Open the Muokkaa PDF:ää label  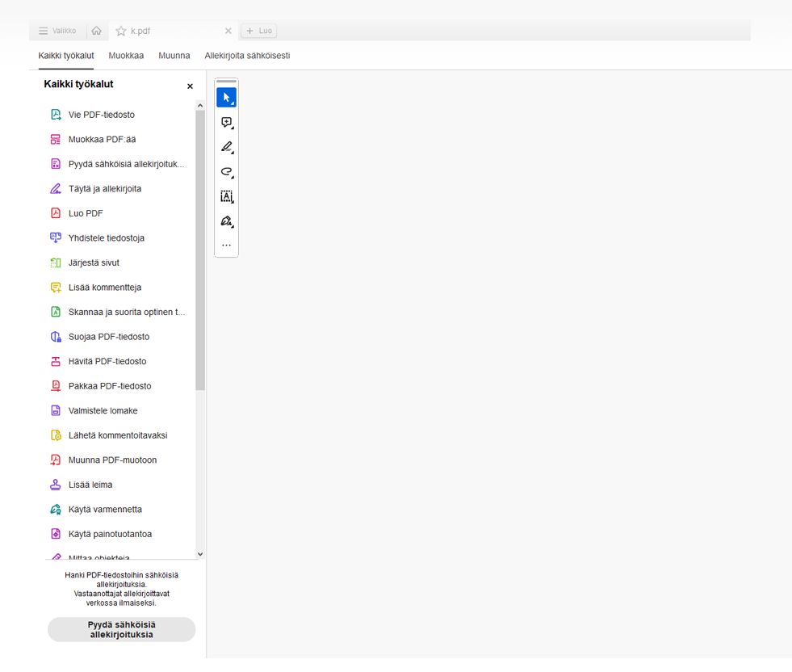click(x=102, y=140)
